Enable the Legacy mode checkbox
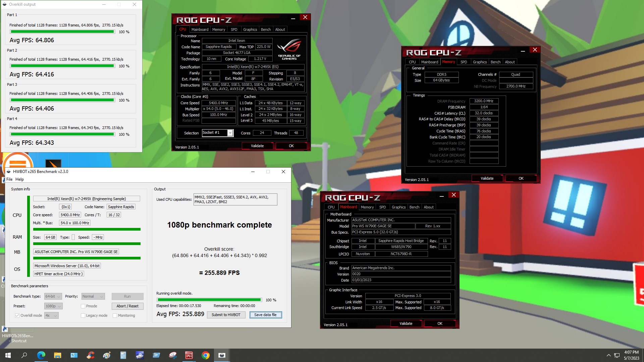The height and width of the screenshot is (362, 644). click(83, 315)
